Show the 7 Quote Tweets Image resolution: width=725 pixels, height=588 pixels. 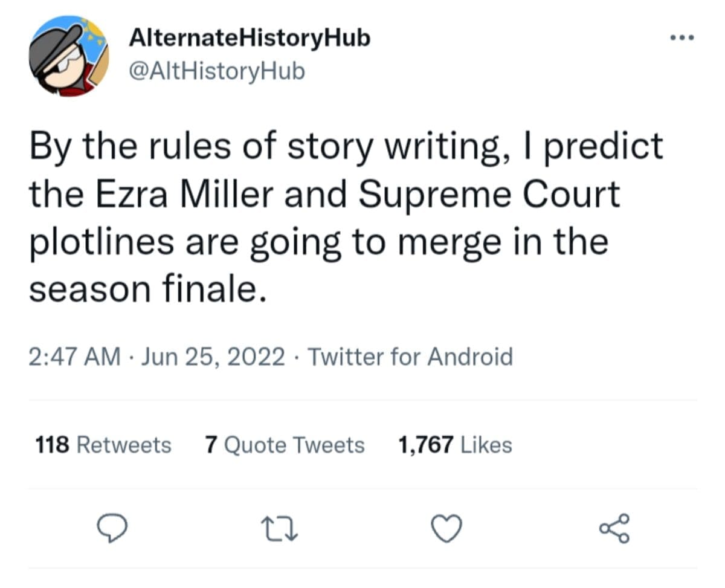pyautogui.click(x=285, y=445)
